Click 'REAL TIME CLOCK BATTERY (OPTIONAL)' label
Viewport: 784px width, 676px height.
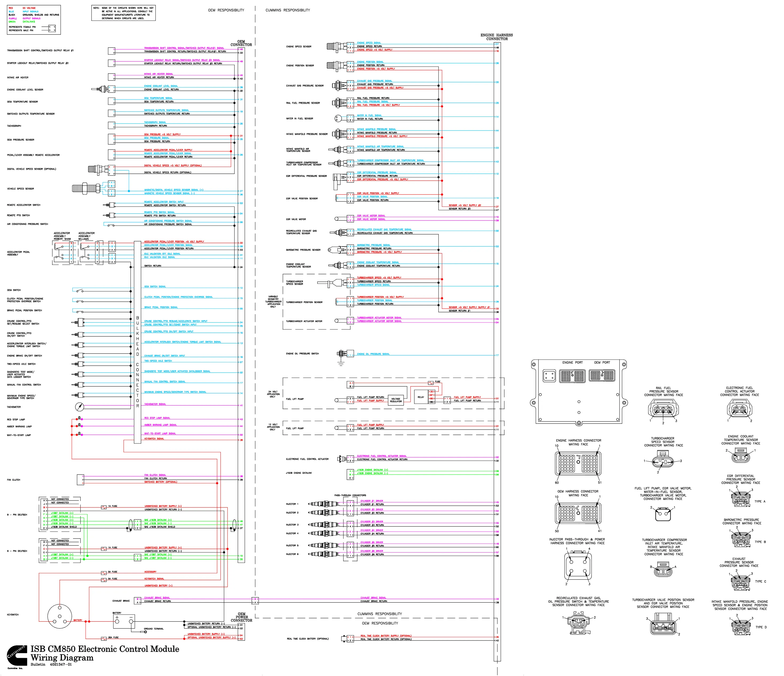[308, 639]
